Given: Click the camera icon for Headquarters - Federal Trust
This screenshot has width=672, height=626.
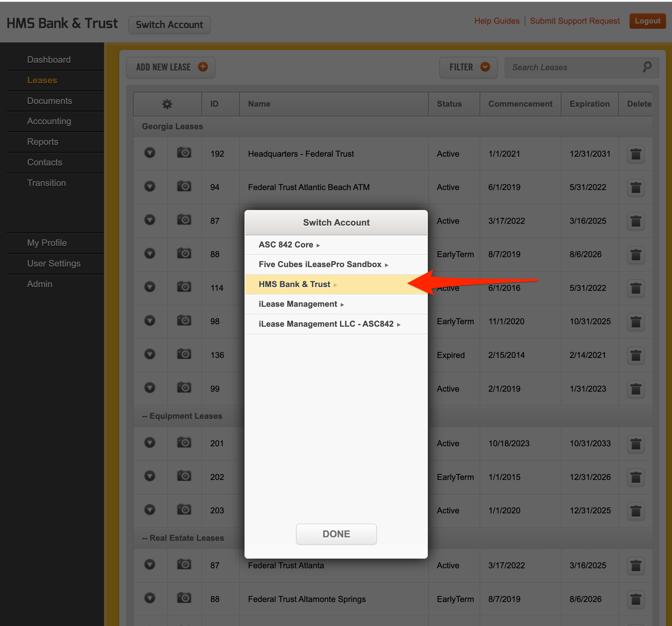Looking at the screenshot, I should (x=184, y=152).
